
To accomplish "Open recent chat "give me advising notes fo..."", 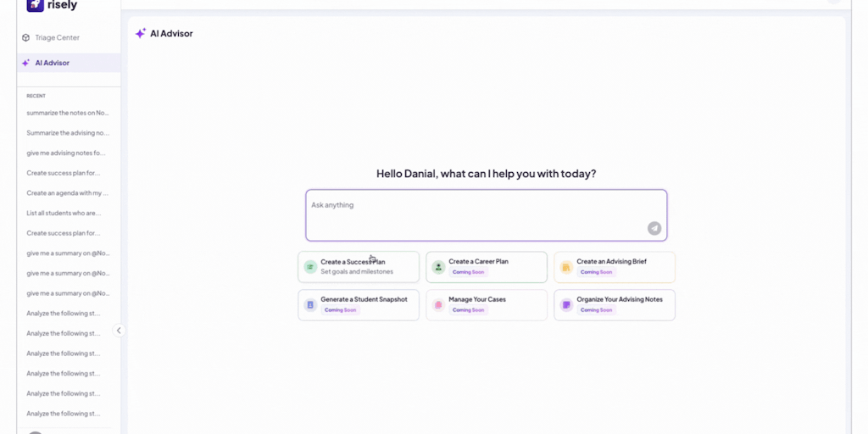I will pyautogui.click(x=66, y=153).
